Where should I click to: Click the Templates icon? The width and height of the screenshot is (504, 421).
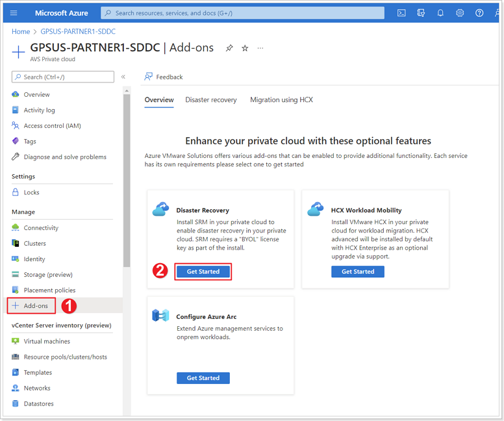(16, 372)
